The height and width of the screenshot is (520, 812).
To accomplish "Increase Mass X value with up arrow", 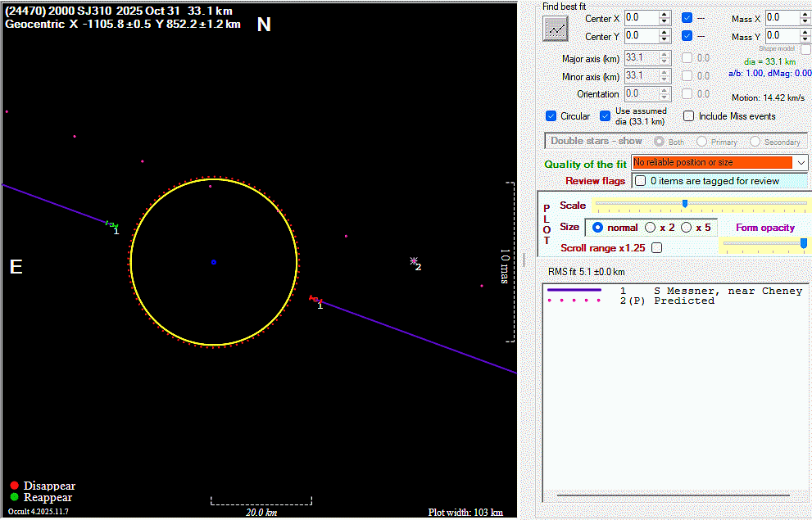I will [805, 14].
